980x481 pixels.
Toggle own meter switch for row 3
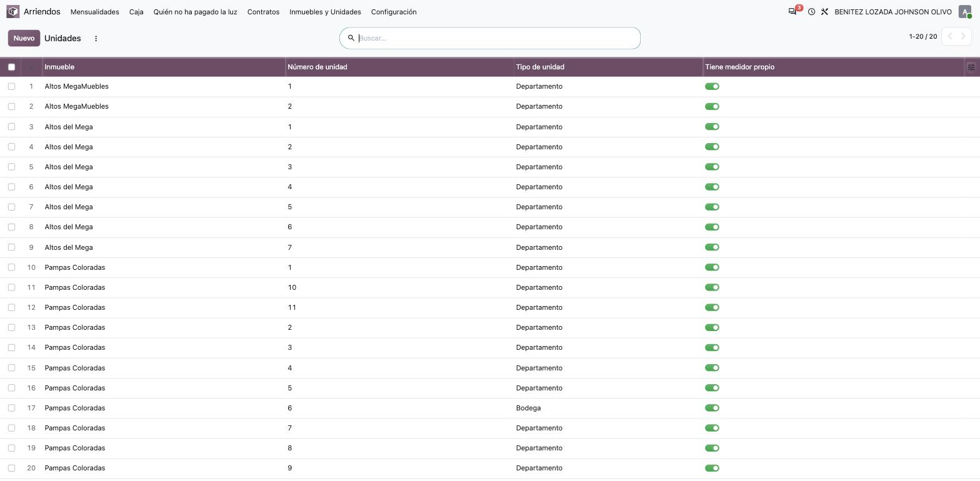point(712,127)
